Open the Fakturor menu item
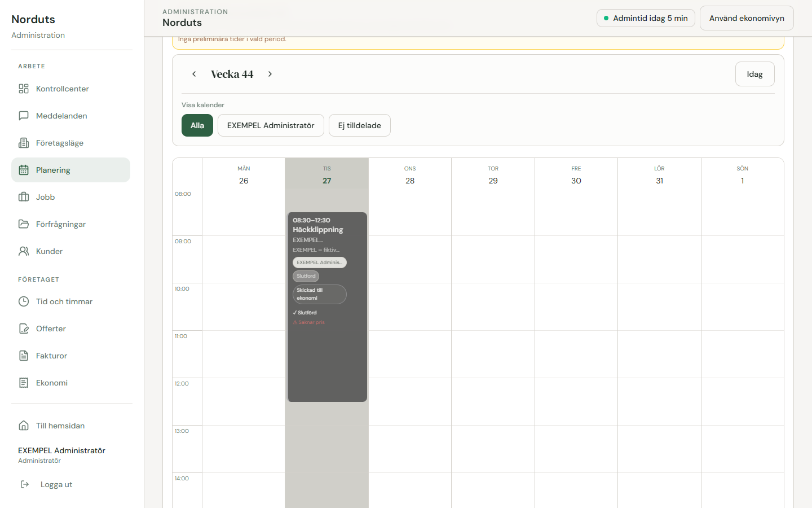812x508 pixels. 70,356
